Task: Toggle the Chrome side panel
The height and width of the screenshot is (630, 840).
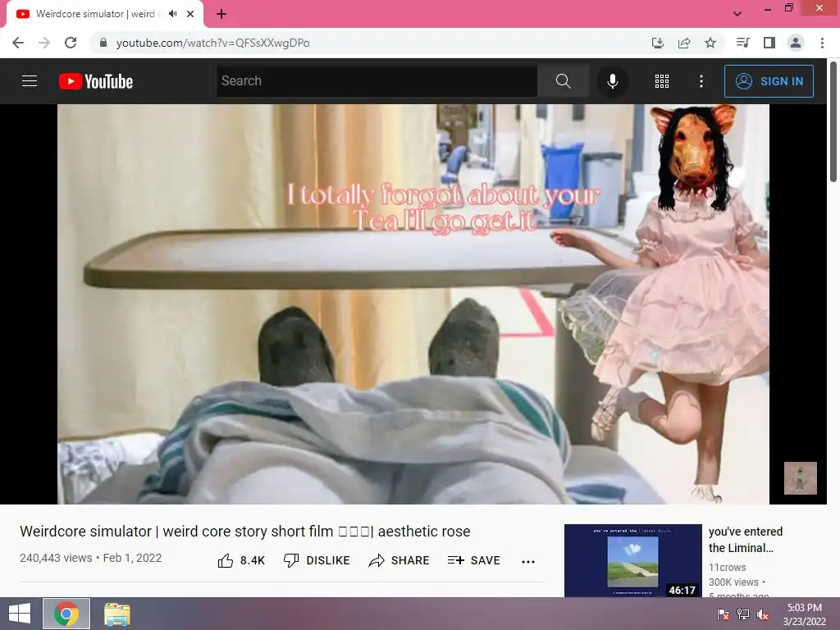Action: click(769, 43)
